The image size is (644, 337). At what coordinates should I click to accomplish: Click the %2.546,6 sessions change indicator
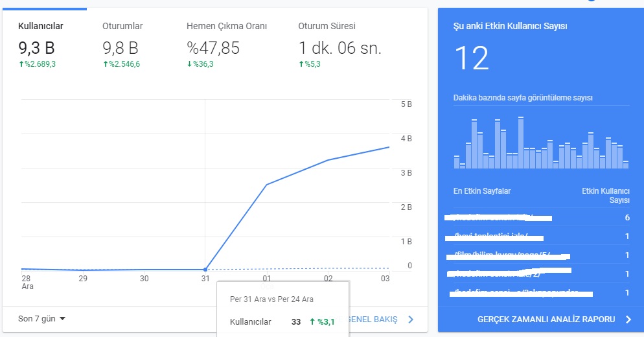pos(121,64)
